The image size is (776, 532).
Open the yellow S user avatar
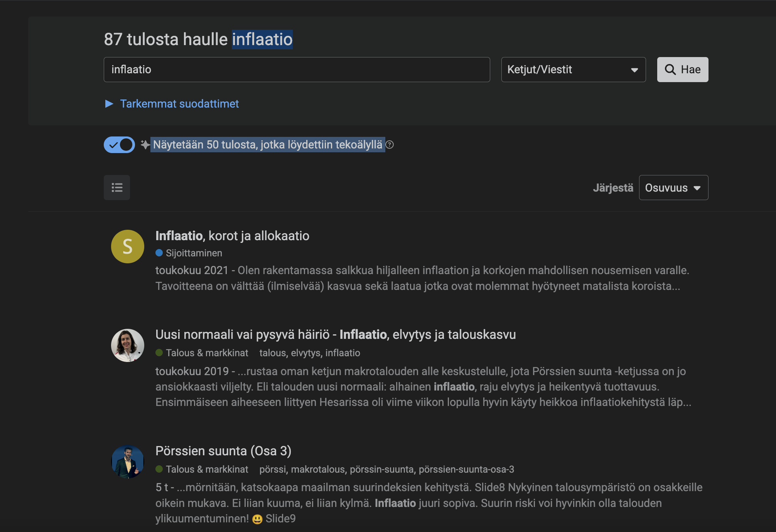[128, 246]
